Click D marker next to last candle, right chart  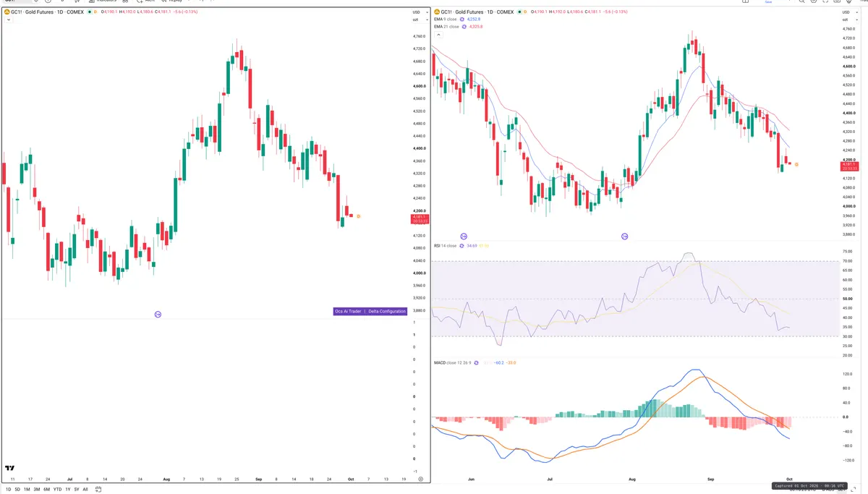[796, 165]
